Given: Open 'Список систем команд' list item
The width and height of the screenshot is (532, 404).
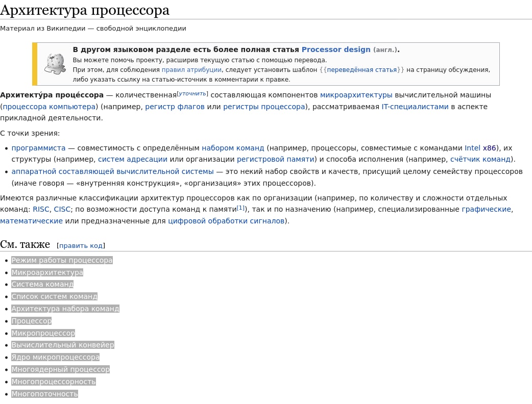Looking at the screenshot, I should pos(54,296).
